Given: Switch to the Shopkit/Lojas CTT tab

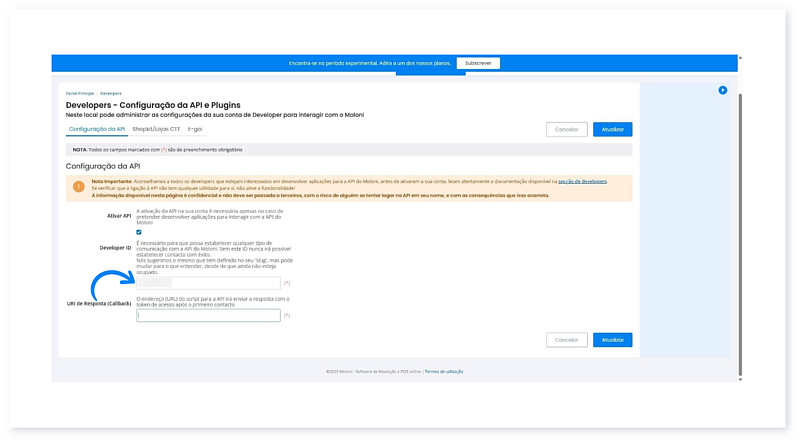Looking at the screenshot, I should [156, 129].
